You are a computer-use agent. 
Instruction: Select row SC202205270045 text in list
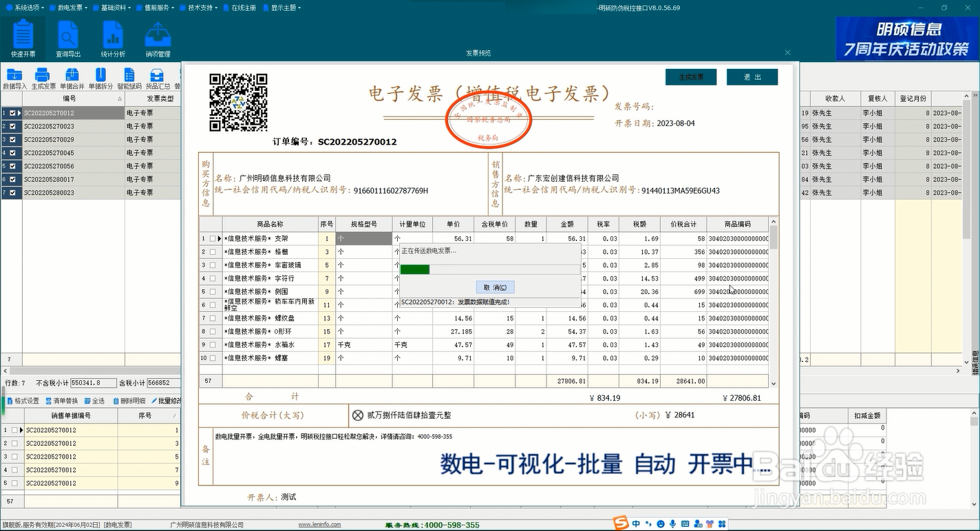[x=49, y=153]
